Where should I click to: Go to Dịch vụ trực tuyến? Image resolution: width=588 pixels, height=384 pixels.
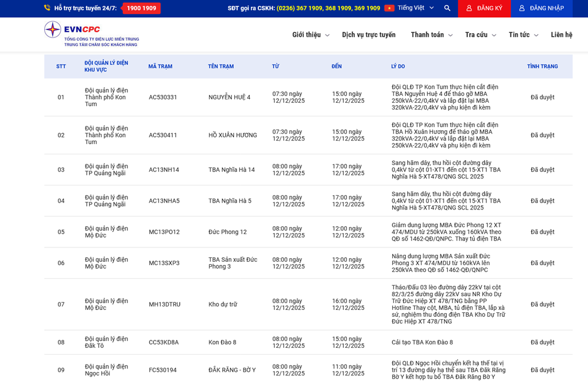pos(369,35)
